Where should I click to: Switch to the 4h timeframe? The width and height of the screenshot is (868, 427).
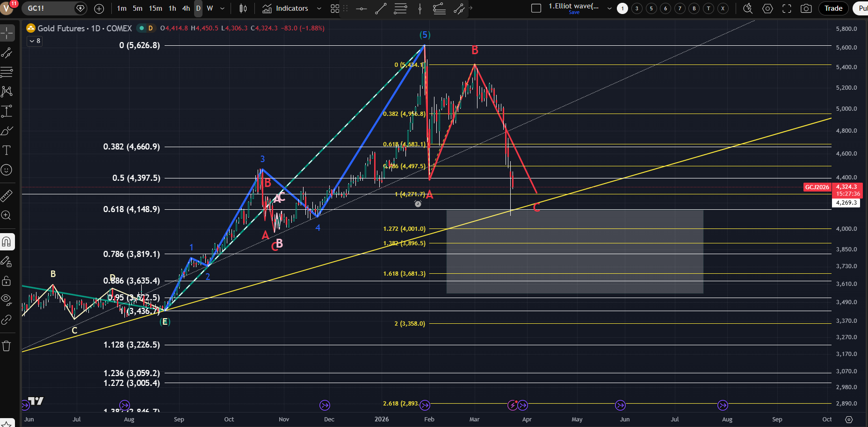(x=186, y=8)
